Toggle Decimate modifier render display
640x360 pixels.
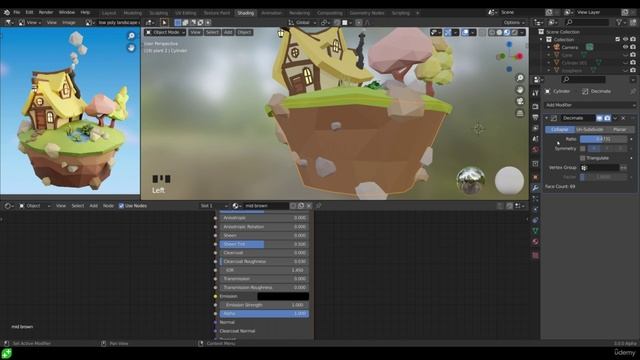pos(607,118)
